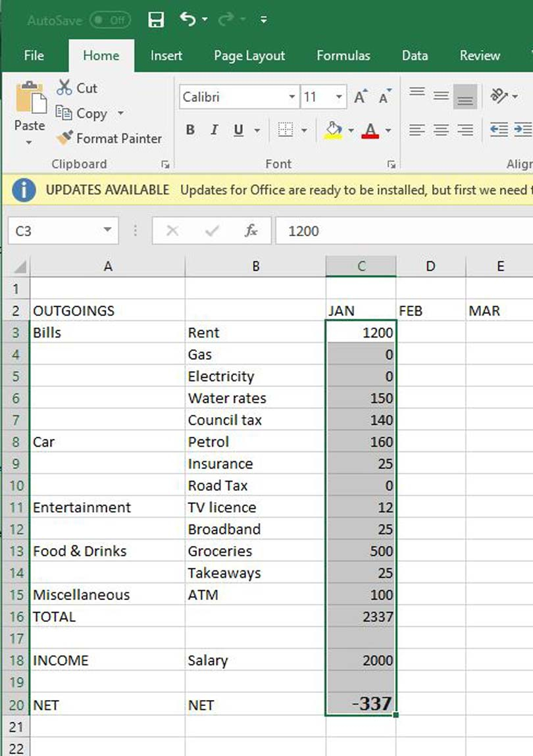Open the Fill Color dropdown arrow
533x756 pixels.
351,130
